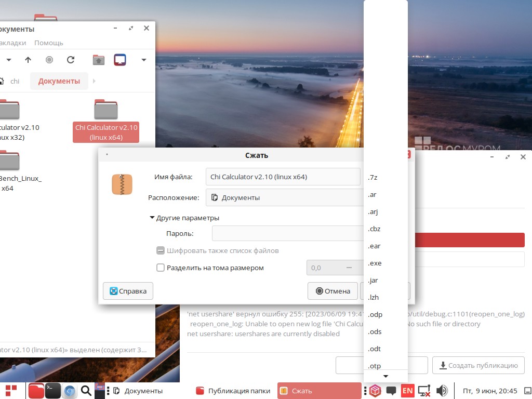Collapse the Другие параметры section
Viewport: 532px width, 399px height.
184,218
